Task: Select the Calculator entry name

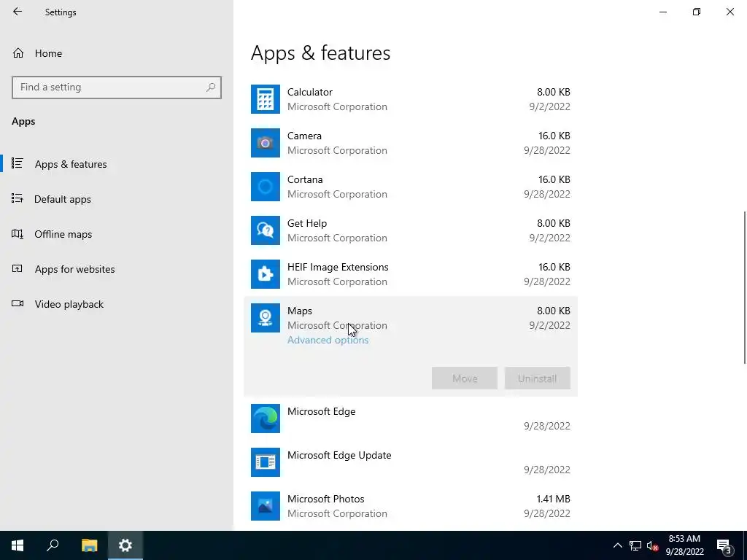Action: tap(309, 92)
